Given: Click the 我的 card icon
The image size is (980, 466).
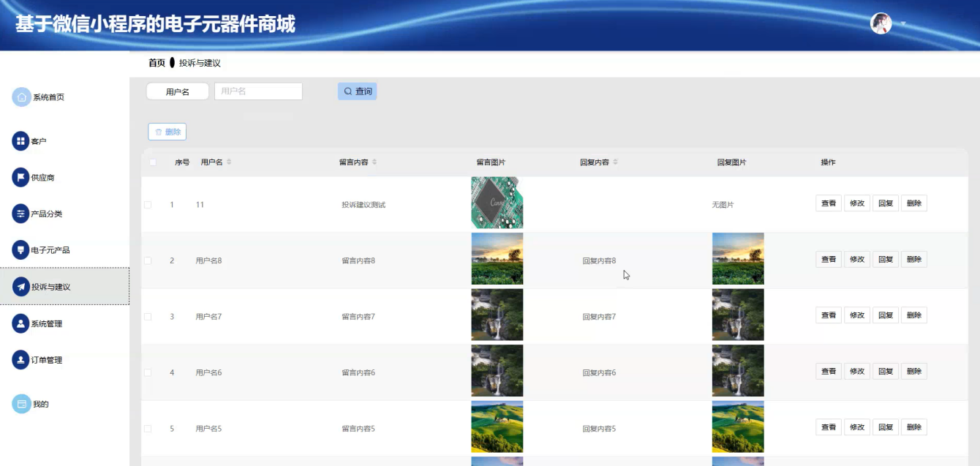Looking at the screenshot, I should [21, 404].
